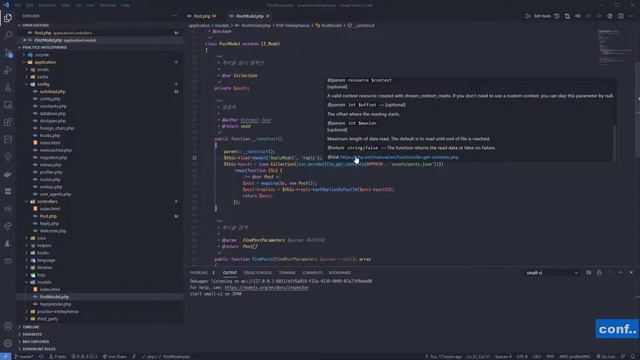
Task: Click the master branch in status bar
Action: 24,356
